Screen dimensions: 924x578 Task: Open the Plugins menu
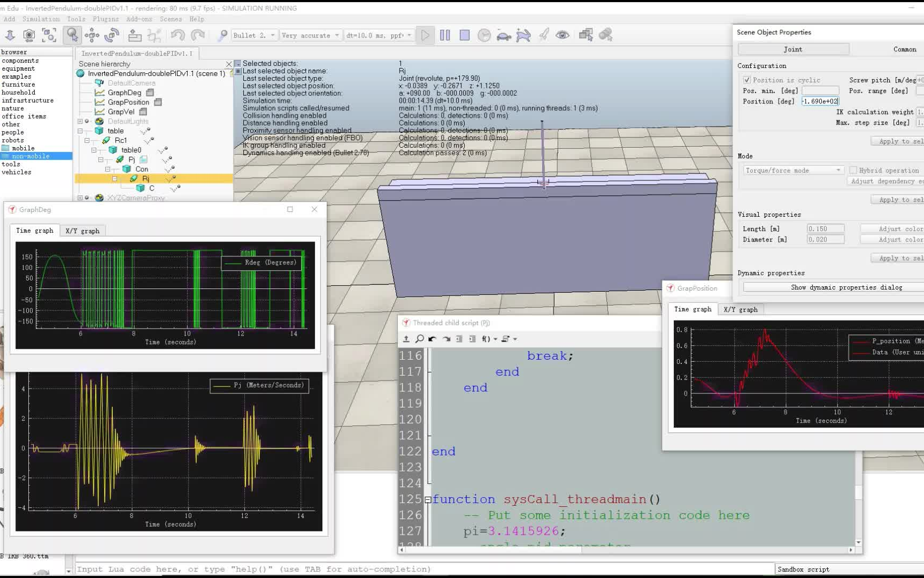click(105, 19)
